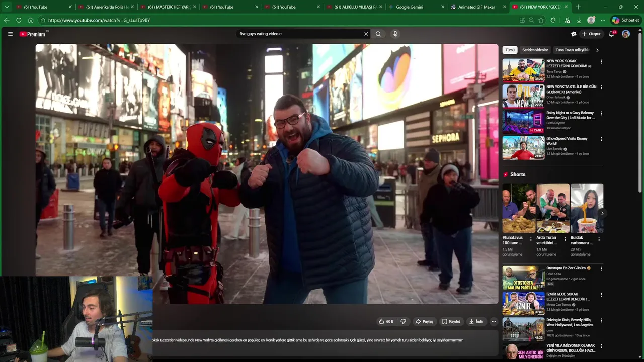This screenshot has width=644, height=362.
Task: Click the Paylaş share button
Action: pos(424,321)
